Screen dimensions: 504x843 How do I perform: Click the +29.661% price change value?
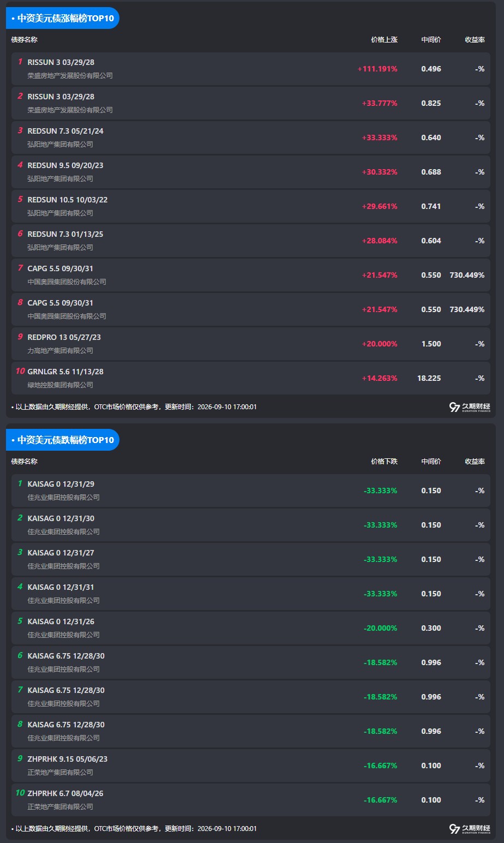[x=380, y=206]
